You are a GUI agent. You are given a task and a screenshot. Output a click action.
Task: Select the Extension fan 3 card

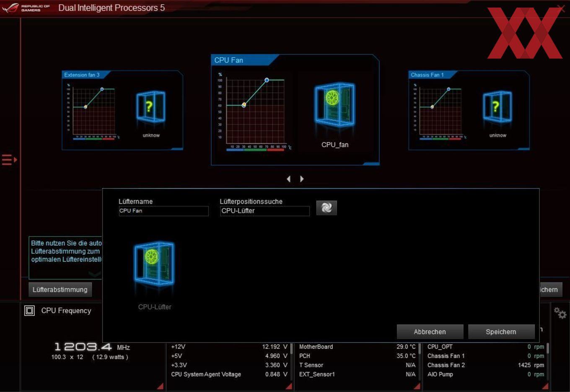pyautogui.click(x=122, y=110)
